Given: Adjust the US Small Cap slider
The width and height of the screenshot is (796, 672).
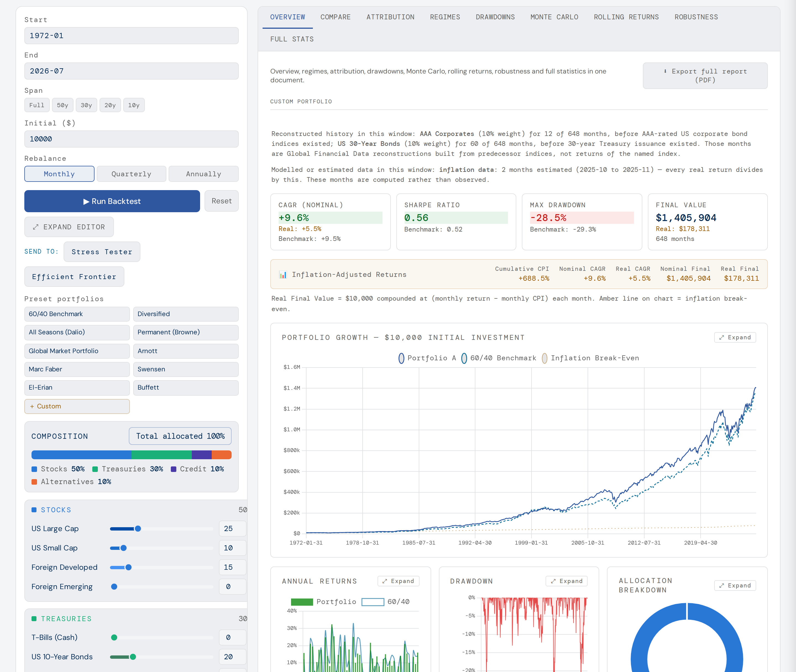Looking at the screenshot, I should point(162,548).
